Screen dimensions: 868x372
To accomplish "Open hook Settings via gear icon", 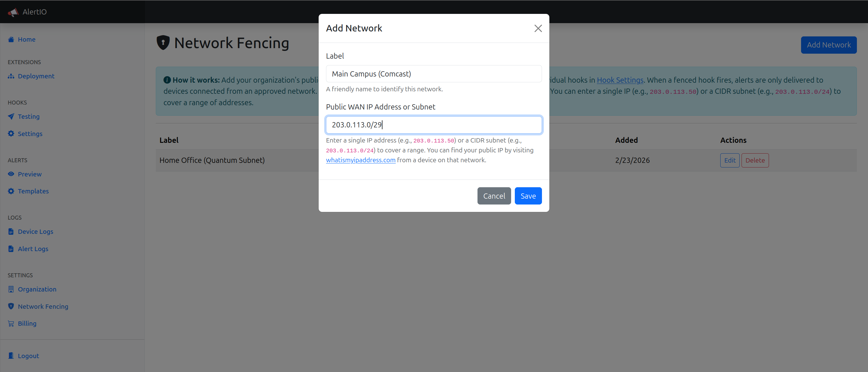I will coord(11,134).
